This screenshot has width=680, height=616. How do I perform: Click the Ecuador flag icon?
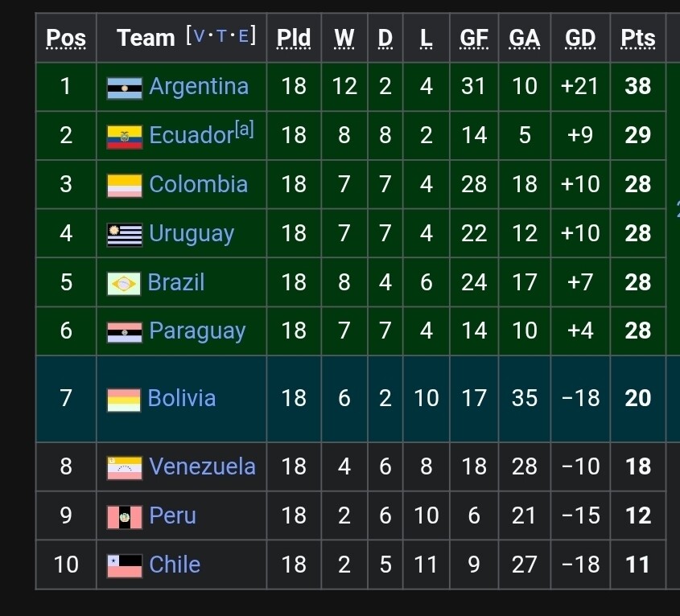click(125, 137)
